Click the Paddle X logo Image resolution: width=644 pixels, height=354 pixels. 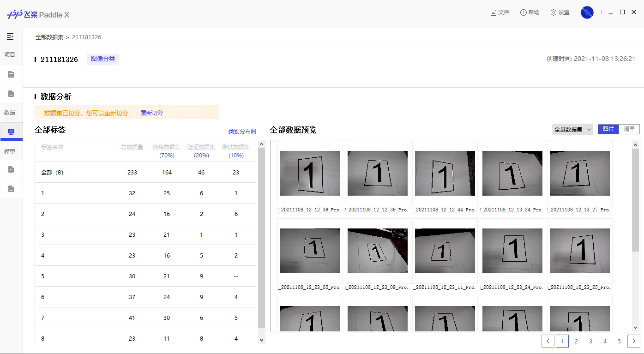pos(38,14)
